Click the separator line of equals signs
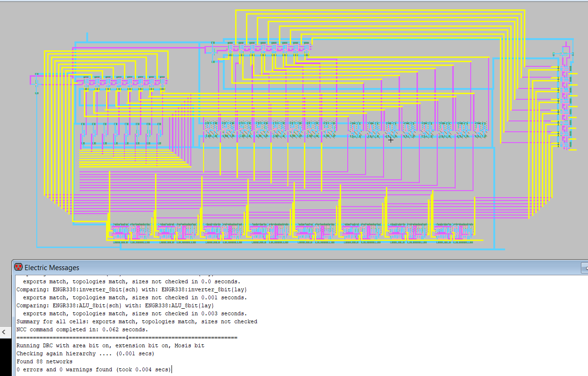This screenshot has width=588, height=376. (x=127, y=338)
